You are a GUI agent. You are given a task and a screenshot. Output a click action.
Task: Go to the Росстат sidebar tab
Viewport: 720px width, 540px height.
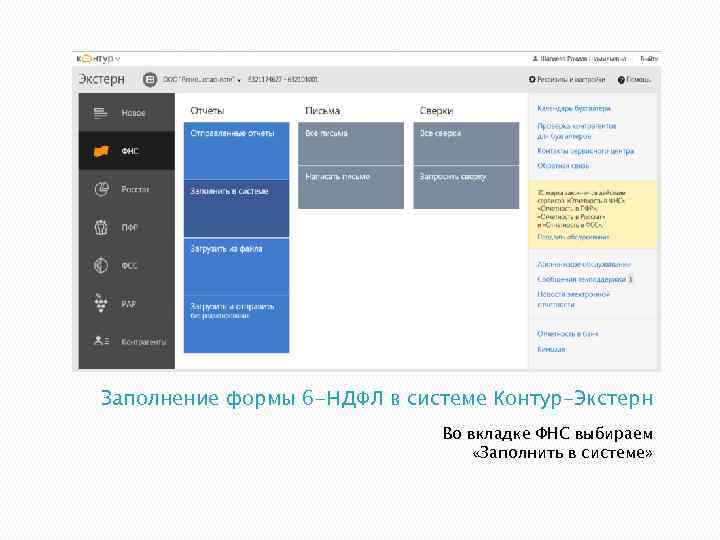click(x=127, y=189)
